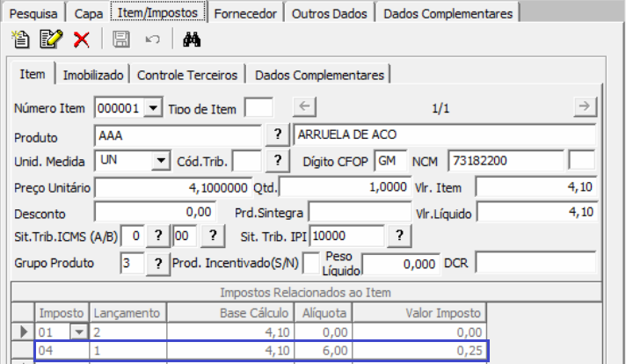Open top-level Dados Complementares tab

[x=448, y=13]
